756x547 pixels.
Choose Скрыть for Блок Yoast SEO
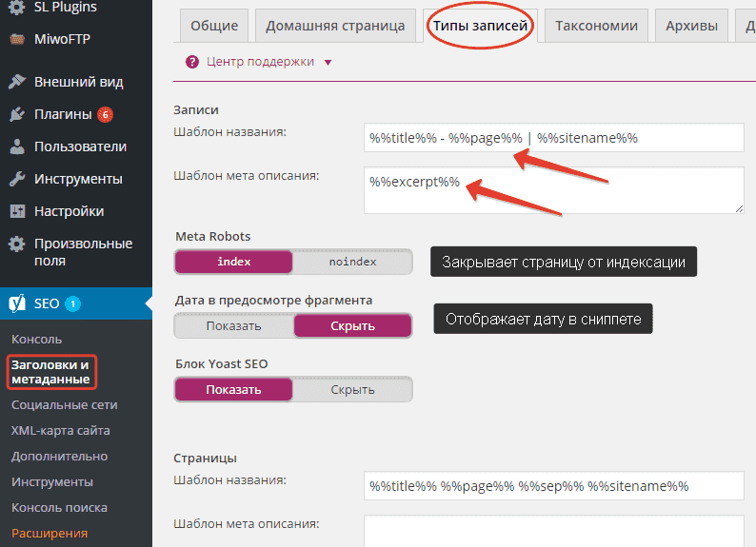[352, 389]
